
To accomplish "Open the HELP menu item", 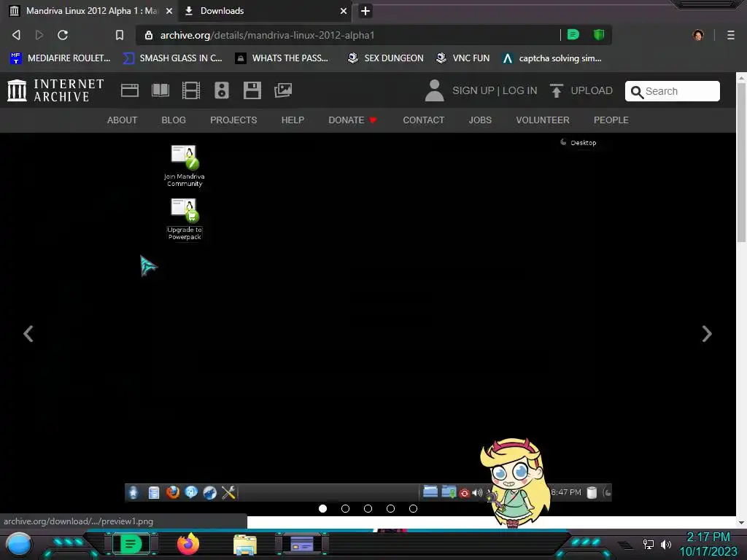I will (293, 120).
